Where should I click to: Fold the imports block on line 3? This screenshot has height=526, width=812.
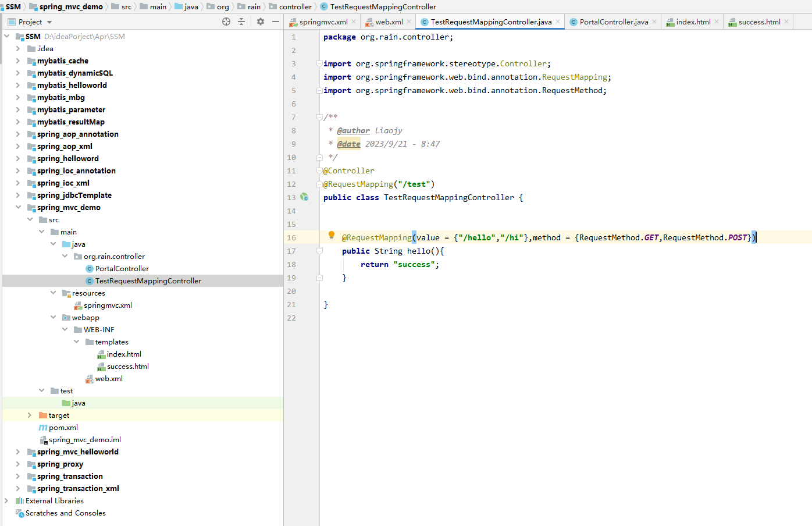pos(319,63)
